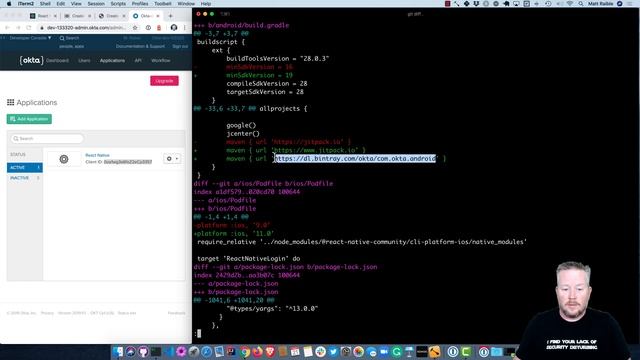Open Brave browser in the Dock
Image resolution: width=640 pixels, height=360 pixels.
[270, 351]
